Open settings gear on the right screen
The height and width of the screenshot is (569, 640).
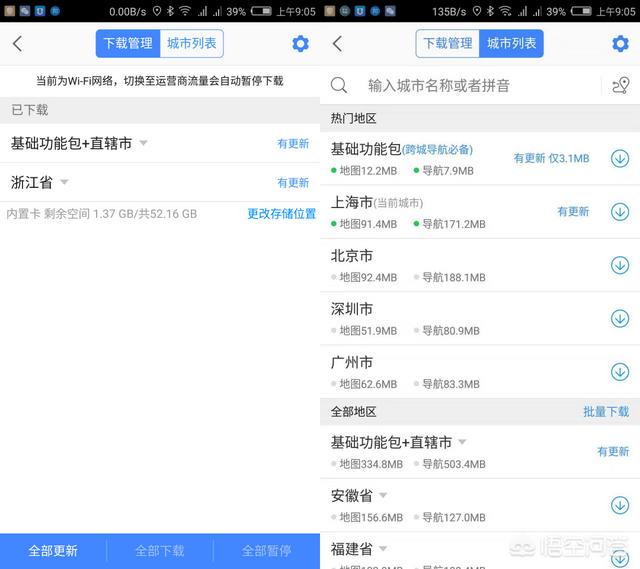coord(620,44)
